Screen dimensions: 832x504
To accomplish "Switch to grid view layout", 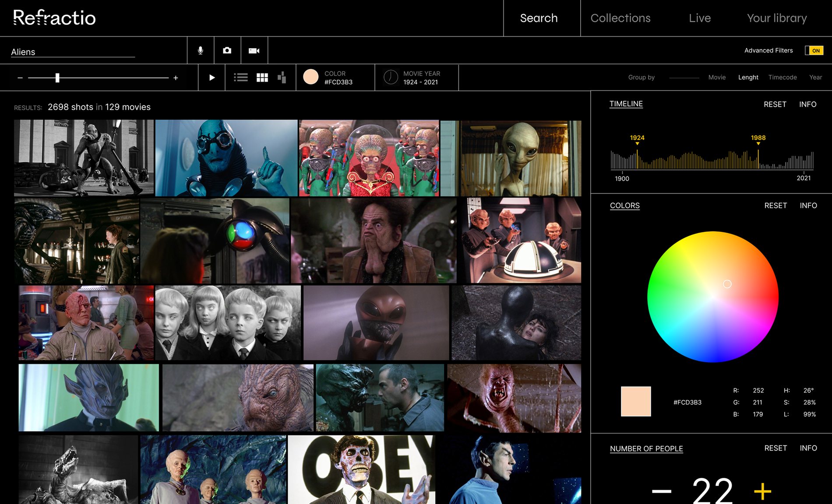I will (262, 77).
